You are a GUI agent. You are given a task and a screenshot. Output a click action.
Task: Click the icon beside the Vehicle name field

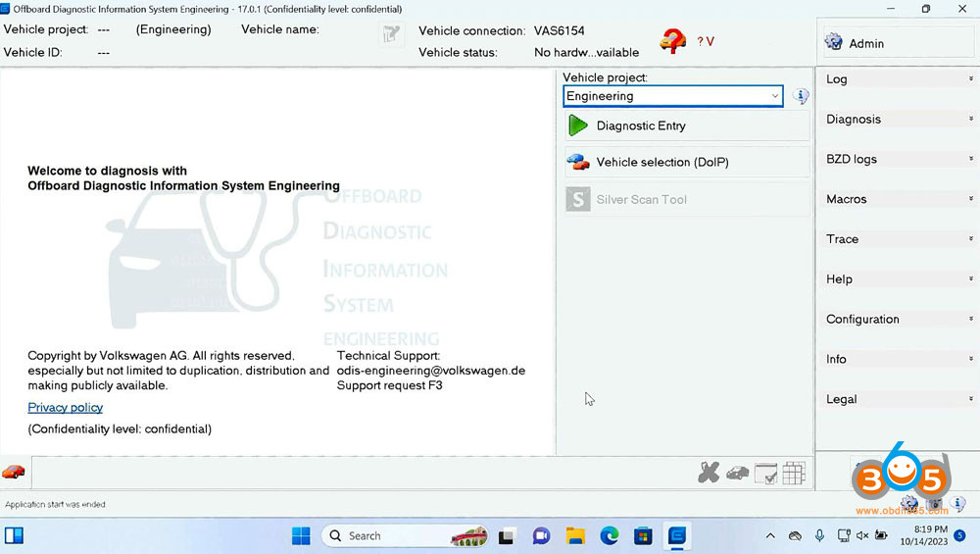[391, 33]
